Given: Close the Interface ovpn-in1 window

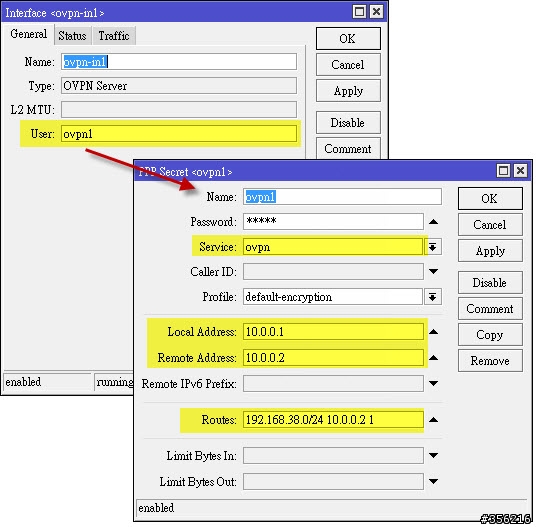Looking at the screenshot, I should coord(376,12).
